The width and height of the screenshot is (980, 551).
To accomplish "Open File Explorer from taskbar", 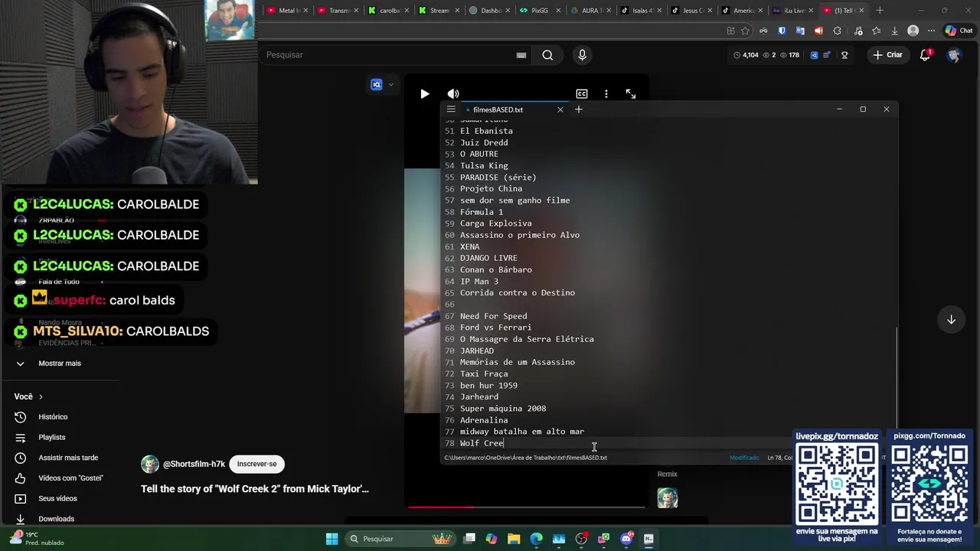I will point(514,539).
